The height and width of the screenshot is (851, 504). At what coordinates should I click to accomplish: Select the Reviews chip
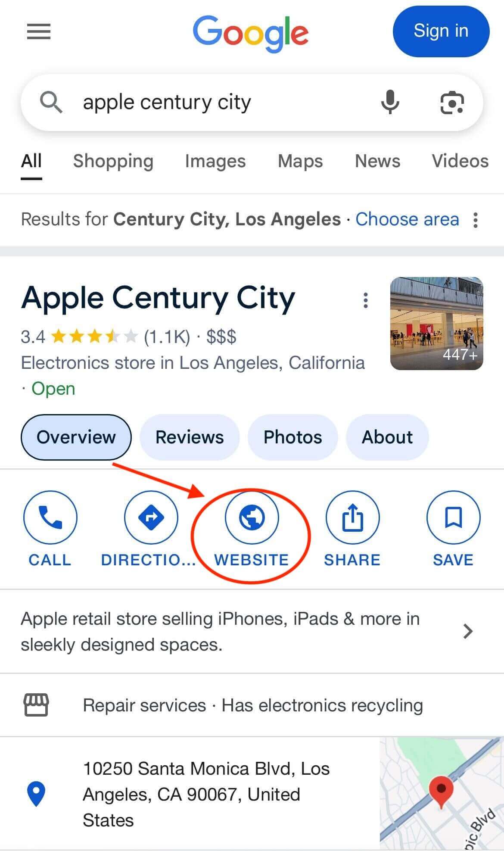tap(190, 437)
